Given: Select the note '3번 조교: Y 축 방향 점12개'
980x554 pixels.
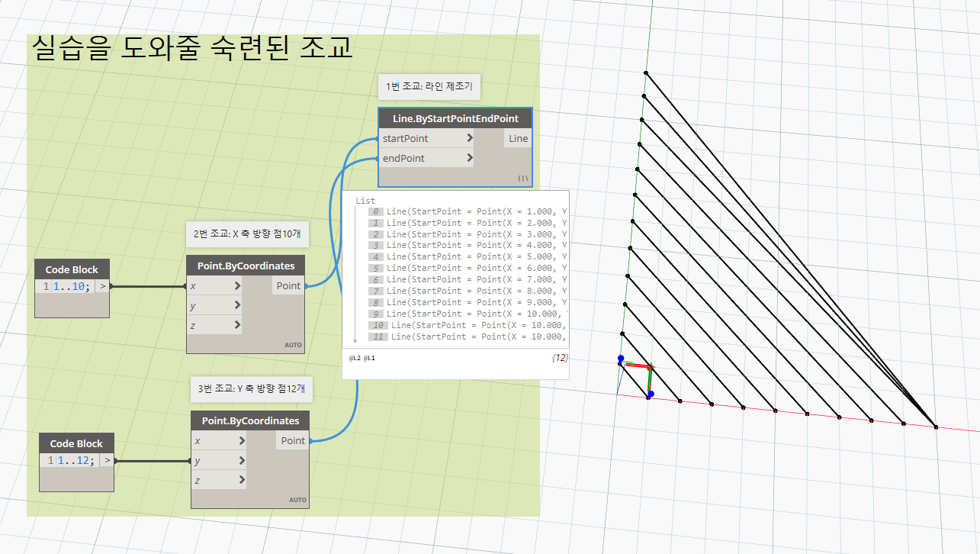Looking at the screenshot, I should [252, 388].
